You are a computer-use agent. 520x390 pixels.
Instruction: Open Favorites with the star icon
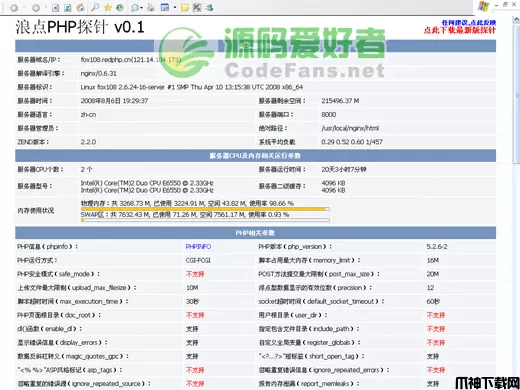click(108, 7)
